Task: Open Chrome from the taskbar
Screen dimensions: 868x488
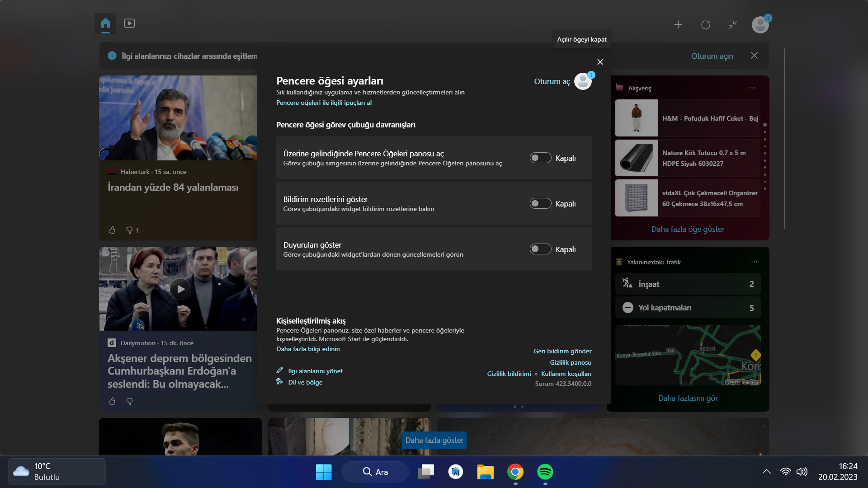Action: (x=515, y=472)
